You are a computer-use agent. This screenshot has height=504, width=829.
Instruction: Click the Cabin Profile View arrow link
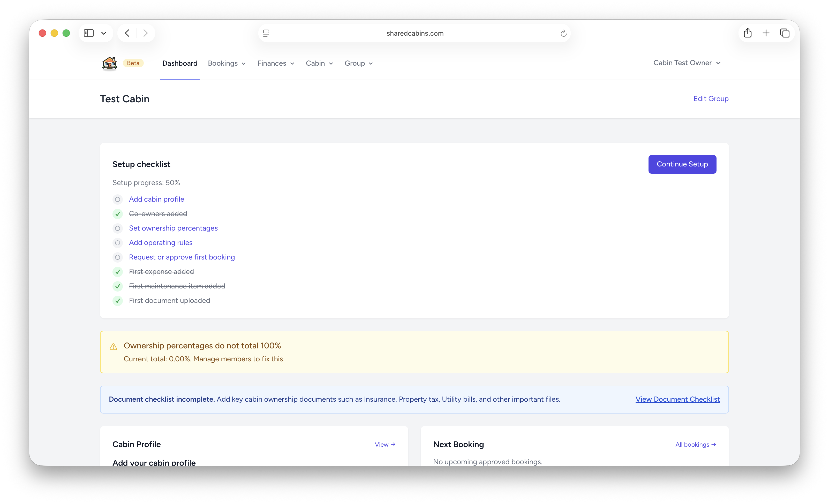(x=385, y=445)
